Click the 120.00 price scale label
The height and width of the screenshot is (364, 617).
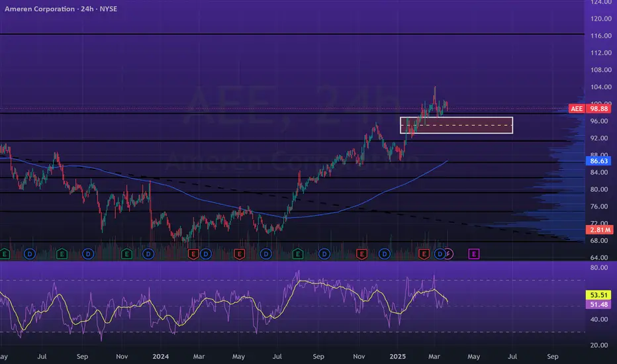pos(601,19)
